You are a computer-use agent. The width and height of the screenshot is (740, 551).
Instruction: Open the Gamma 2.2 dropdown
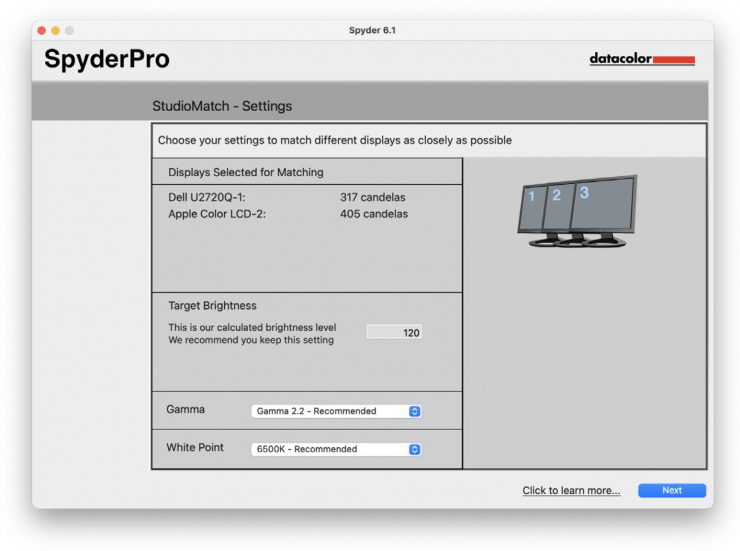tap(336, 411)
